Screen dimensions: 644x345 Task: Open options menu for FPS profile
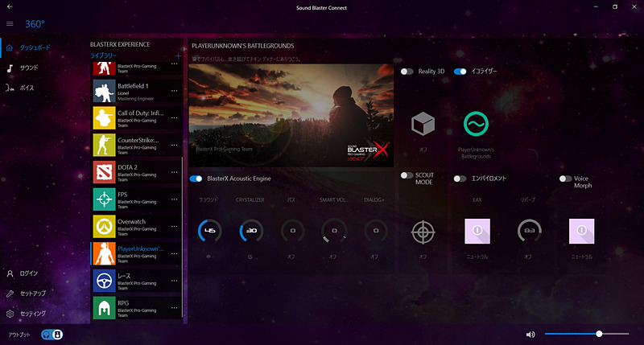pyautogui.click(x=175, y=199)
